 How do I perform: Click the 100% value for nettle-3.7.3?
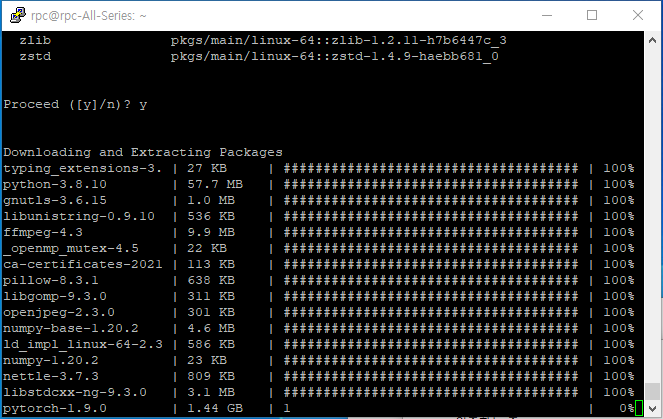pyautogui.click(x=619, y=376)
